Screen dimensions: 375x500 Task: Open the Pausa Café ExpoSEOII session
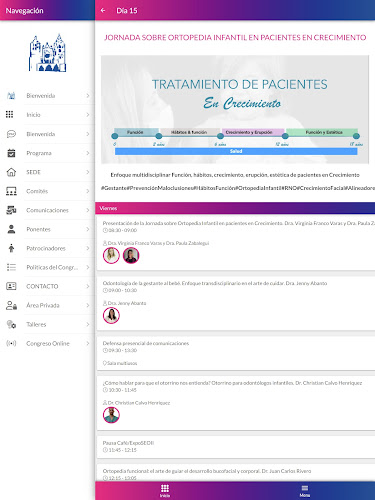236,447
